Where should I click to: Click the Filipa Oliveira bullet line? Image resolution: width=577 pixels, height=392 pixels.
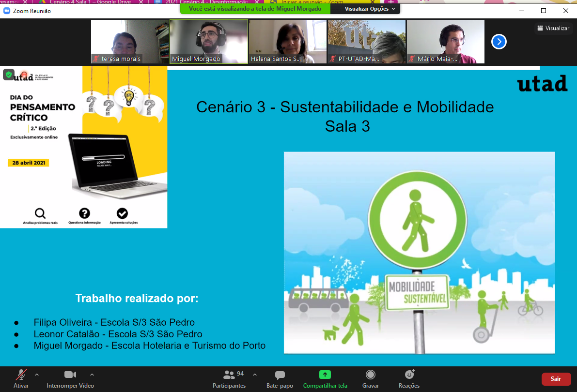pyautogui.click(x=114, y=322)
